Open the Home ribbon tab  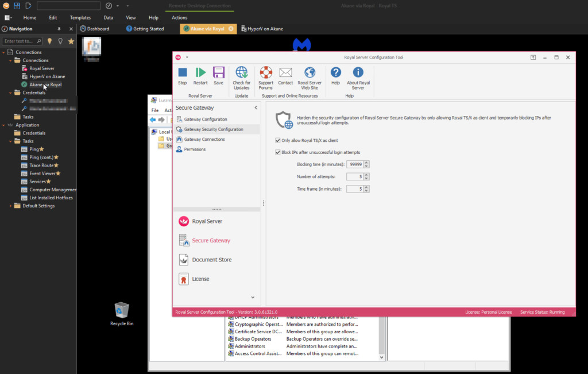point(30,18)
